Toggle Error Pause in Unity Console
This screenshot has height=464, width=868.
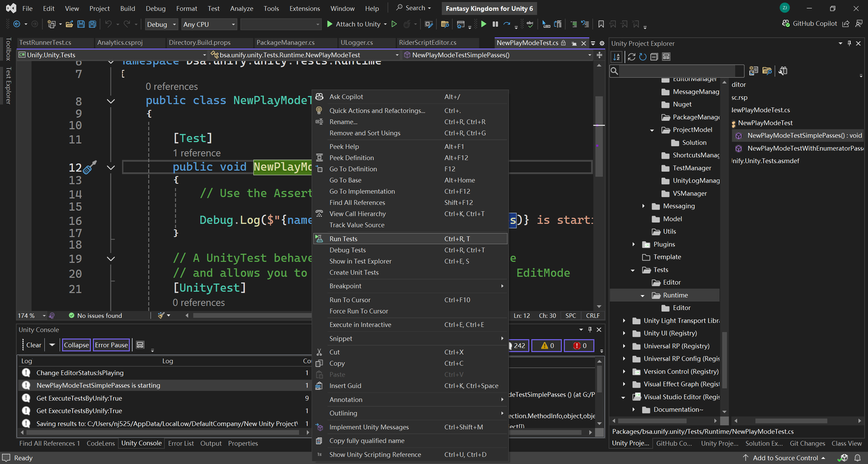pyautogui.click(x=111, y=345)
